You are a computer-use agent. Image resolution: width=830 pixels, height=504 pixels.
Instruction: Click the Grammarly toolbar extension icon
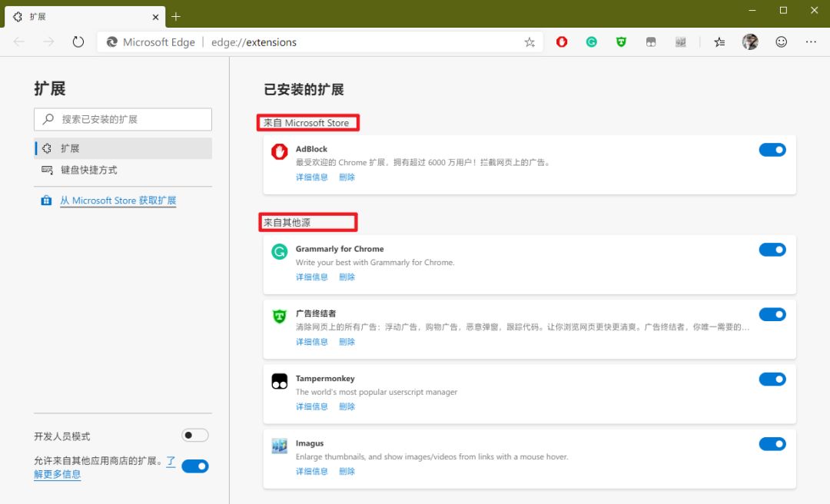(x=591, y=41)
